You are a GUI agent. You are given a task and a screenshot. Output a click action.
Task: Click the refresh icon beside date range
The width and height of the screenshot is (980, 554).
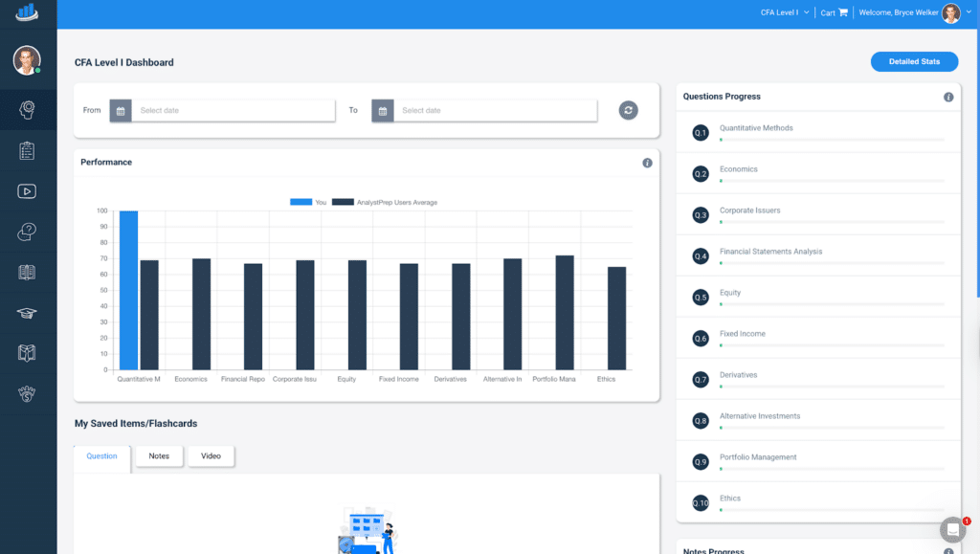tap(628, 110)
